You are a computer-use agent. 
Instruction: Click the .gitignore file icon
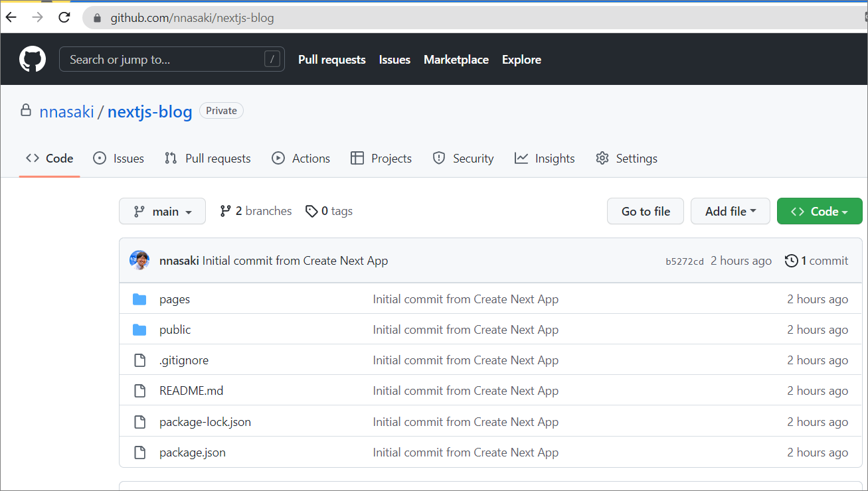point(139,360)
